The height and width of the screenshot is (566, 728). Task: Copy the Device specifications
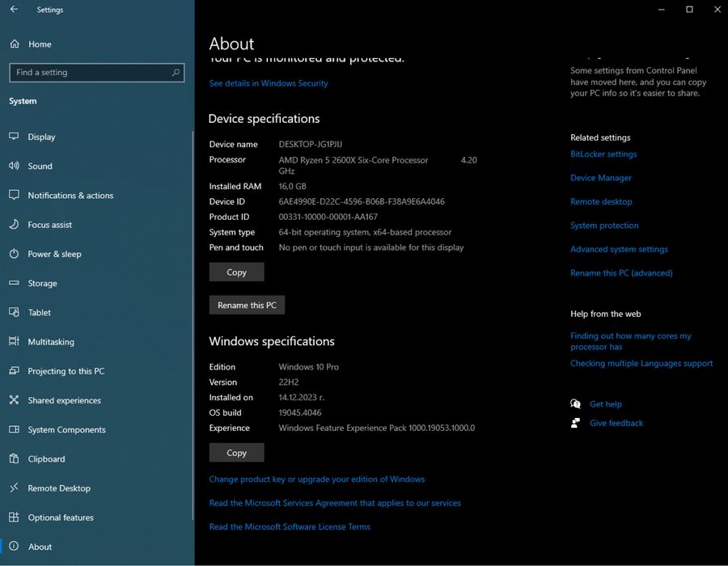coord(236,272)
